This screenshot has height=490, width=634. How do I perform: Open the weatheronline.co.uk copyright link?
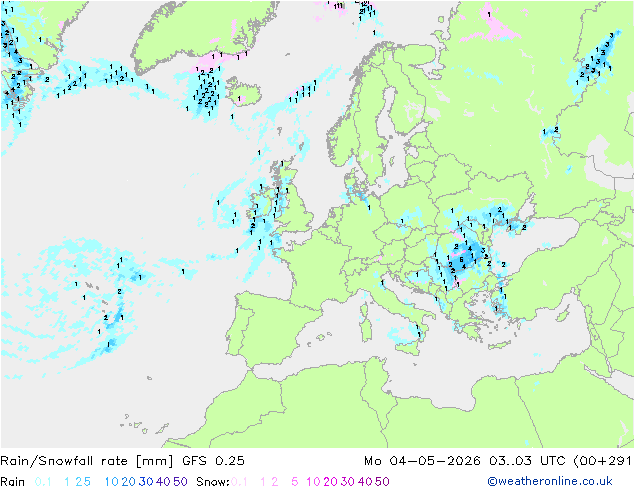[550, 482]
